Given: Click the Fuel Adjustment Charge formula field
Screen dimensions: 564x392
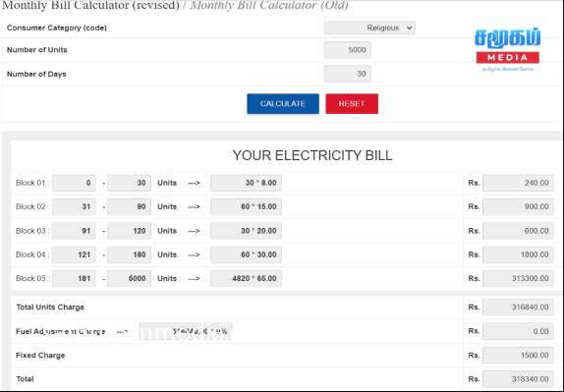Looking at the screenshot, I should [x=186, y=331].
